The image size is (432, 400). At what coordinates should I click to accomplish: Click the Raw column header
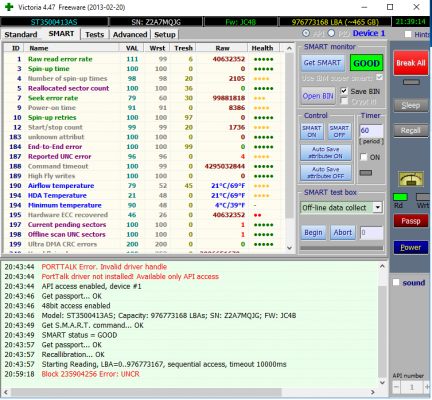(x=222, y=48)
